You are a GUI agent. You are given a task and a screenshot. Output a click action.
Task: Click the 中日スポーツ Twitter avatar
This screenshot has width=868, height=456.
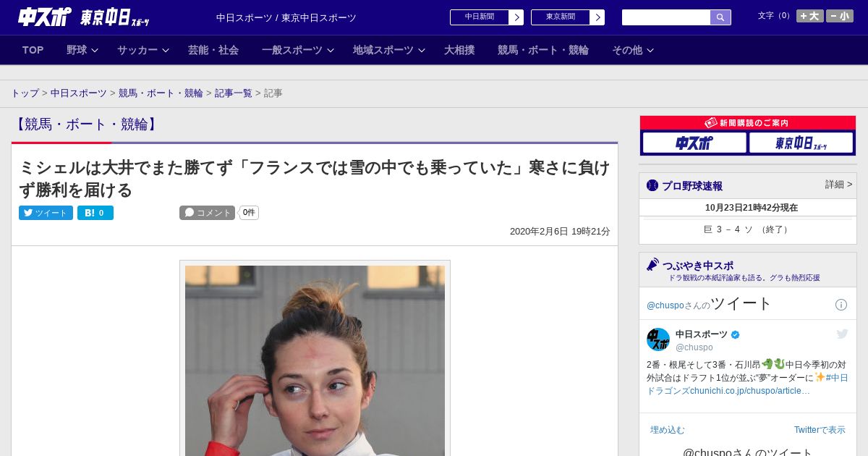(x=658, y=339)
